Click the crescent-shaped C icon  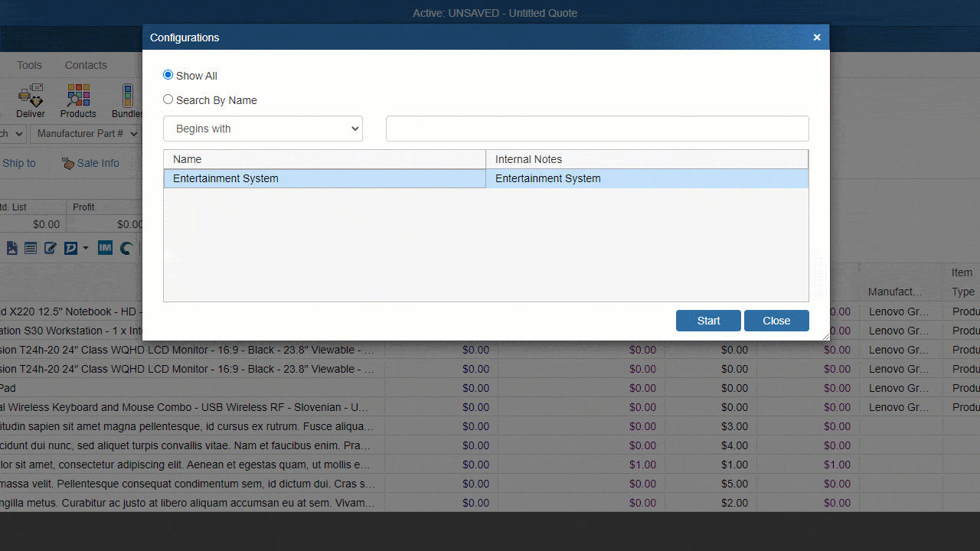pyautogui.click(x=126, y=248)
